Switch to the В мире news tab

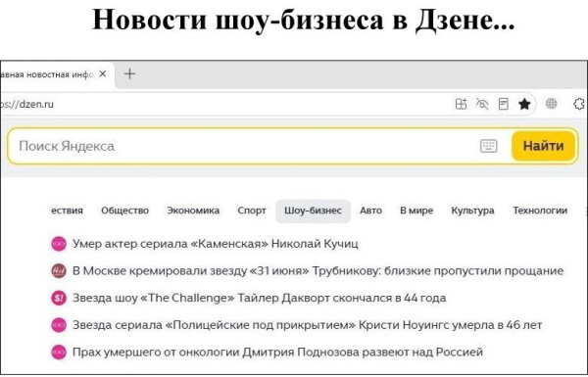coord(416,211)
